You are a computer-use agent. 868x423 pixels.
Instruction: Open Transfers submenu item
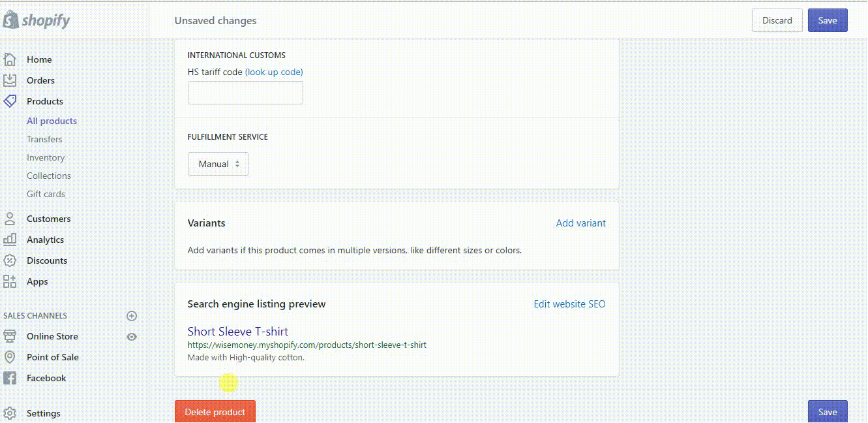tap(44, 139)
